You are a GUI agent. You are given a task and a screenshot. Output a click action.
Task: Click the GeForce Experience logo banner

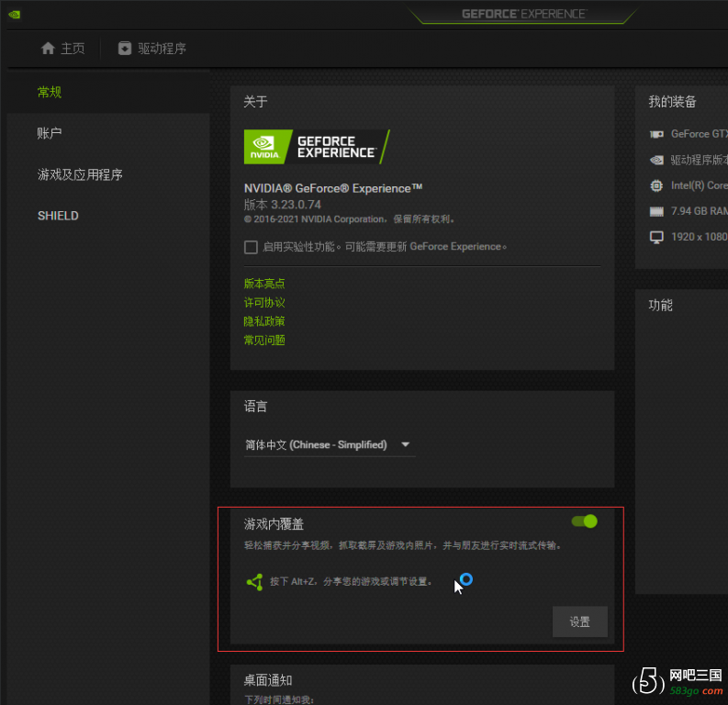coord(317,147)
